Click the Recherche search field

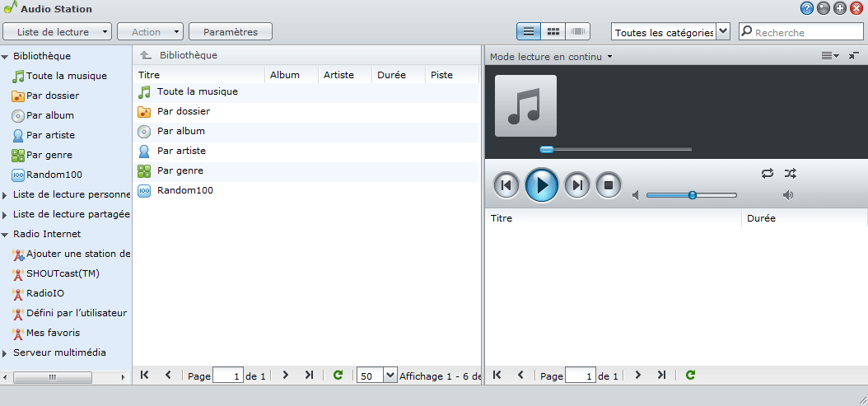coord(801,32)
